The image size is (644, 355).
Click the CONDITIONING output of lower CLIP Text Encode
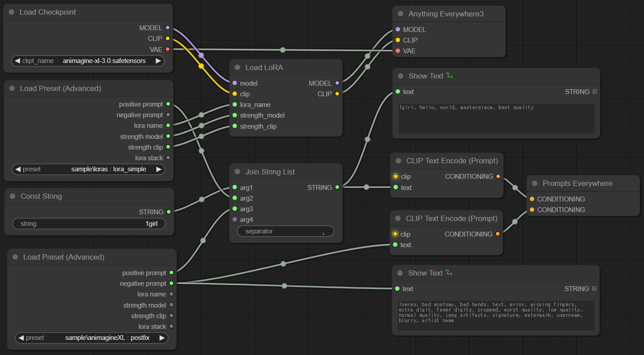click(x=498, y=234)
